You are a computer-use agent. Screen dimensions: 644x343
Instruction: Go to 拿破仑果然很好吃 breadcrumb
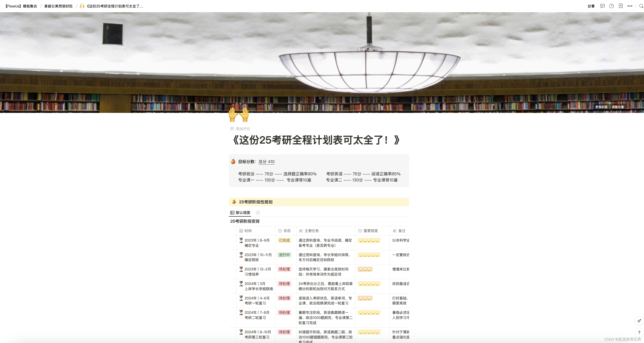(58, 6)
